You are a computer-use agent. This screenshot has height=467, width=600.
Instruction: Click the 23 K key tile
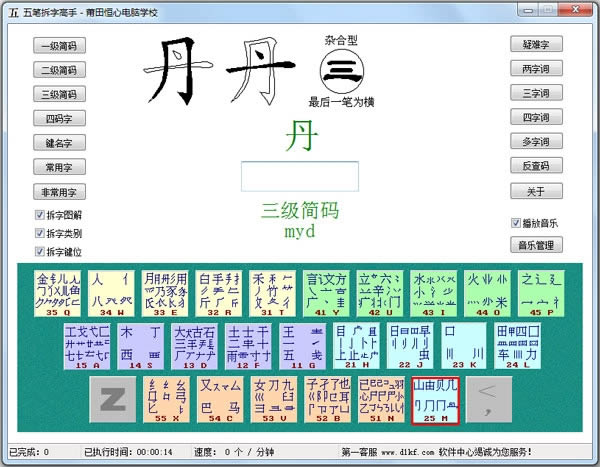[x=464, y=346]
